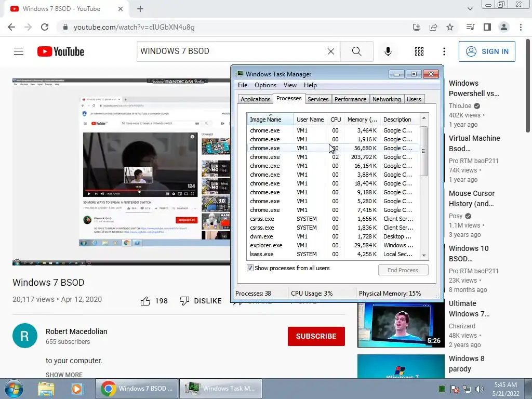Uncheck Show processes from all users
Image resolution: width=532 pixels, height=399 pixels.
pos(250,268)
